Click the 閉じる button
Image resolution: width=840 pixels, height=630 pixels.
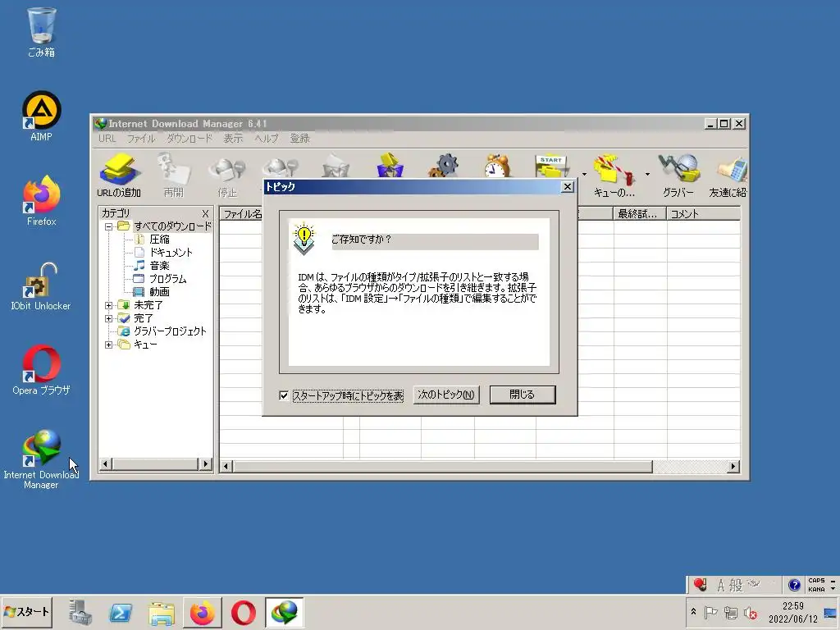523,395
